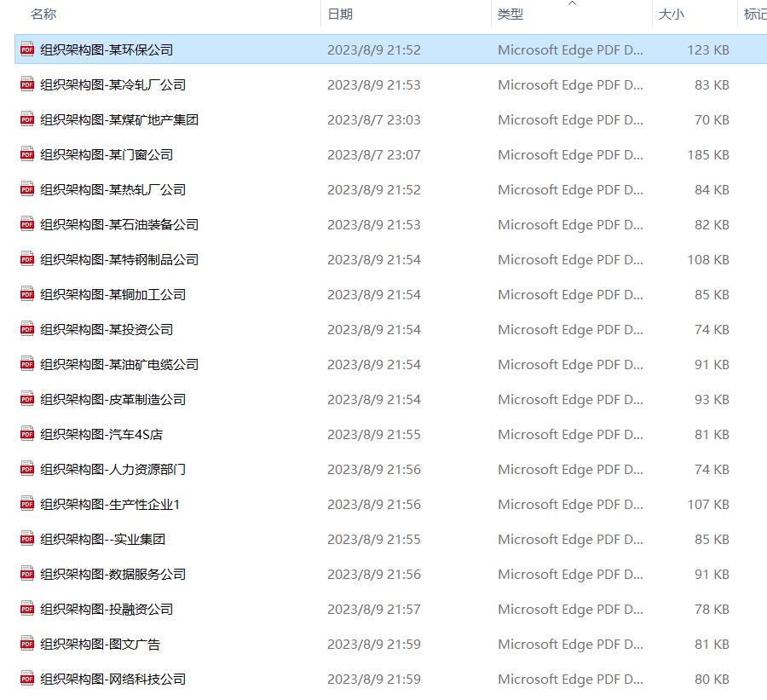Select file name 组织架构图-某投资公司

tap(107, 329)
